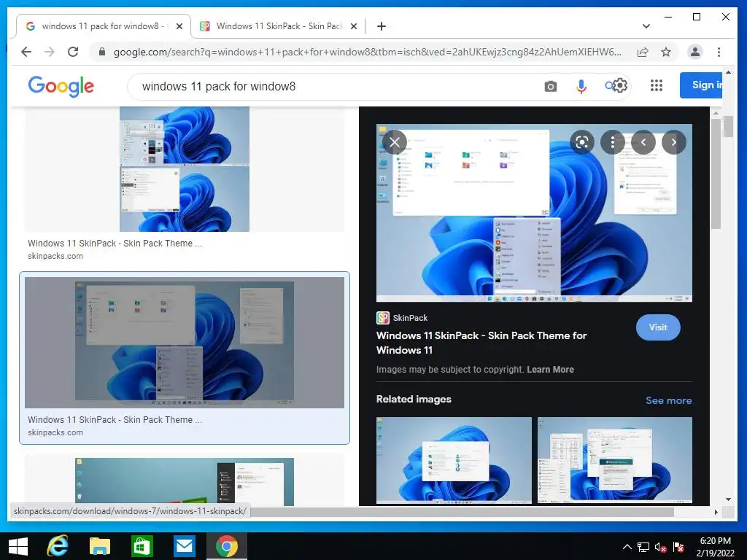Start voice search with microphone
The width and height of the screenshot is (747, 560).
(x=581, y=87)
